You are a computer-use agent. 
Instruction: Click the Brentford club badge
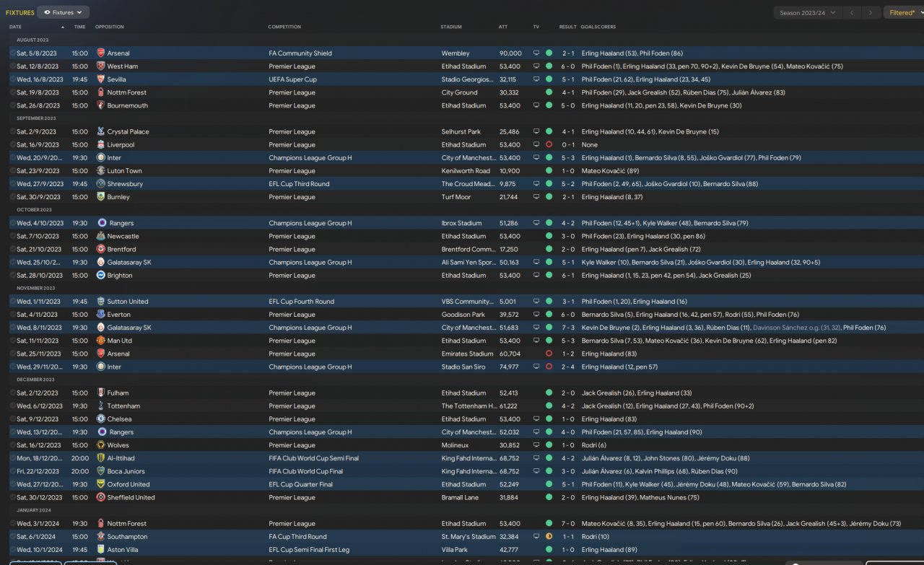[x=100, y=249]
